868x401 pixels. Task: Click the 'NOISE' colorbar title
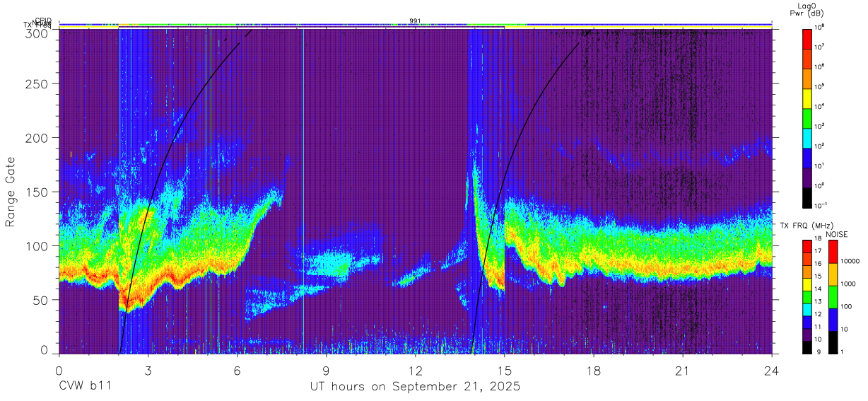[836, 234]
